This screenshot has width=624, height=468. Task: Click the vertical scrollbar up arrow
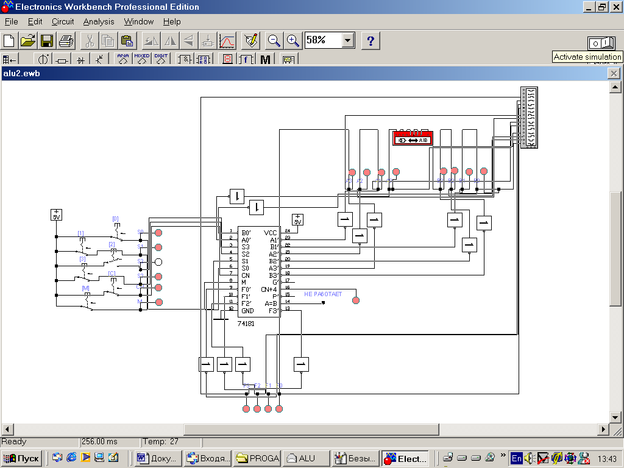[x=617, y=87]
